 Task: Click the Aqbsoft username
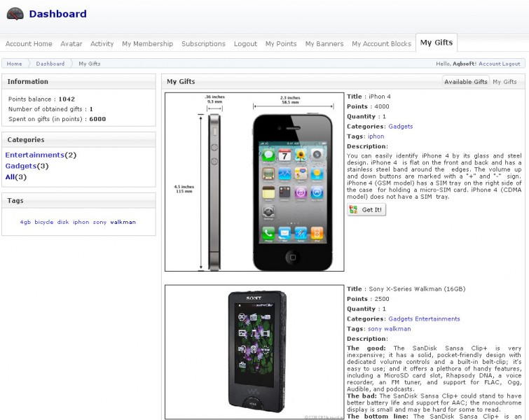pyautogui.click(x=464, y=64)
